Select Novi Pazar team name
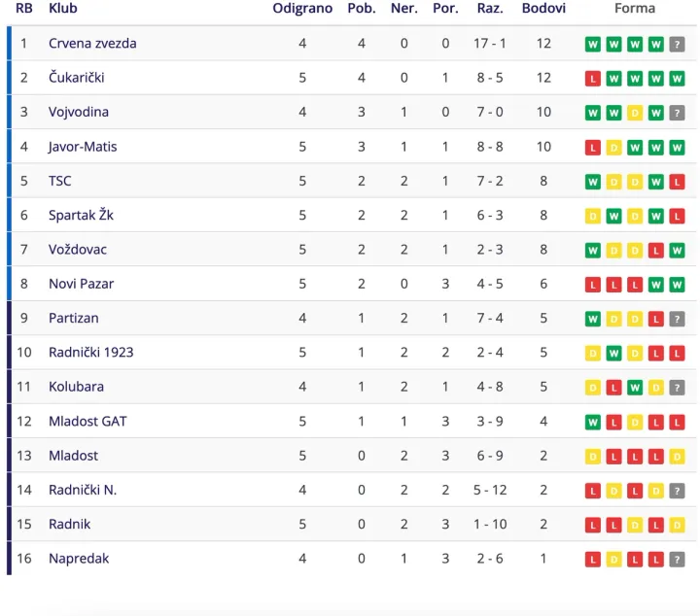 81,284
